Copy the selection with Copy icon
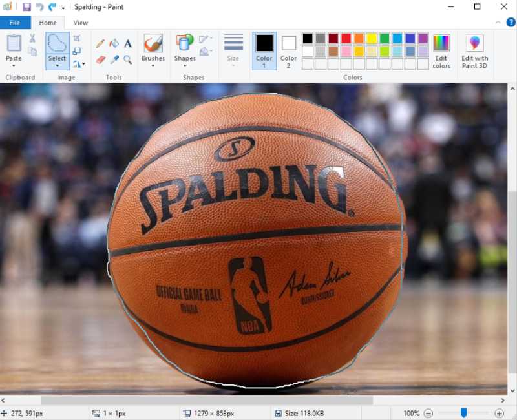517x420 pixels. (x=32, y=52)
